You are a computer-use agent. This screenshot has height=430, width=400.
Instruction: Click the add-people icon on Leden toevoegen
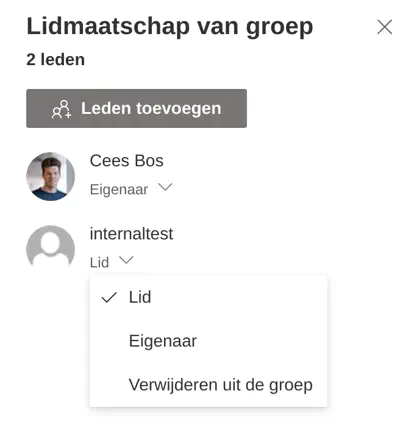point(62,109)
